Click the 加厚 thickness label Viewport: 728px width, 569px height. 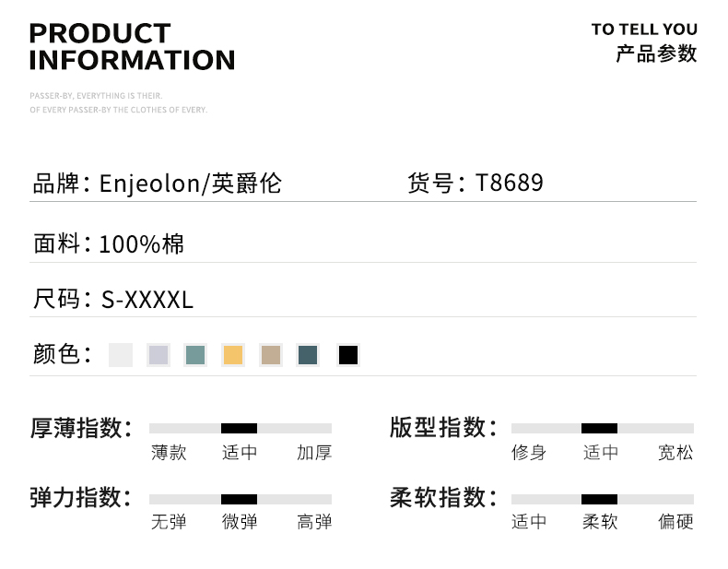314,453
